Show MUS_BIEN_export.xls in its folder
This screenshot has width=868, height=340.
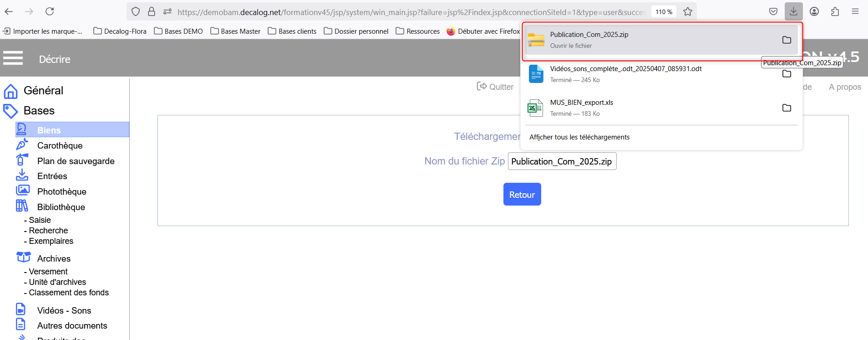pyautogui.click(x=786, y=108)
